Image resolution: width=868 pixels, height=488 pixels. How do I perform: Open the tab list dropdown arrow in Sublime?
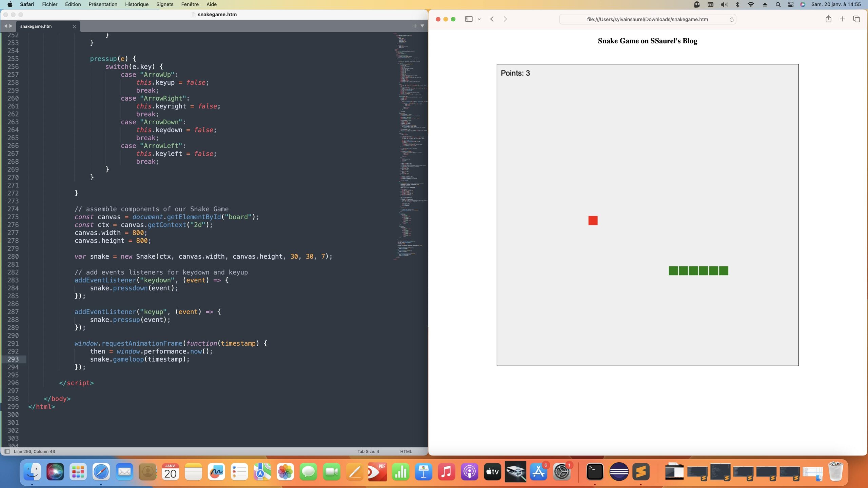tap(422, 26)
